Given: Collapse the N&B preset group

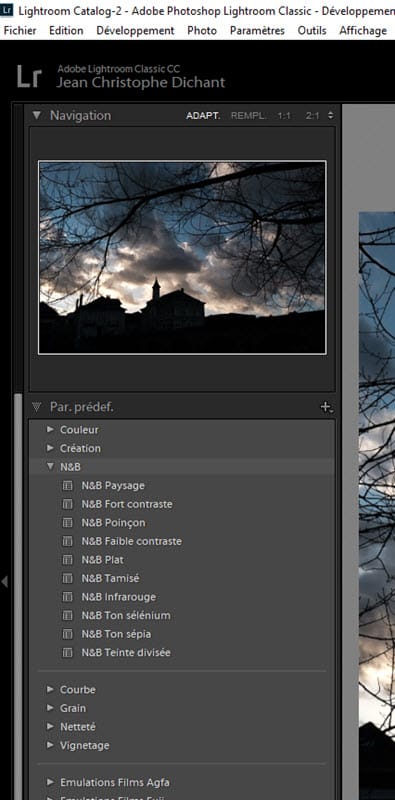Looking at the screenshot, I should click(x=50, y=467).
